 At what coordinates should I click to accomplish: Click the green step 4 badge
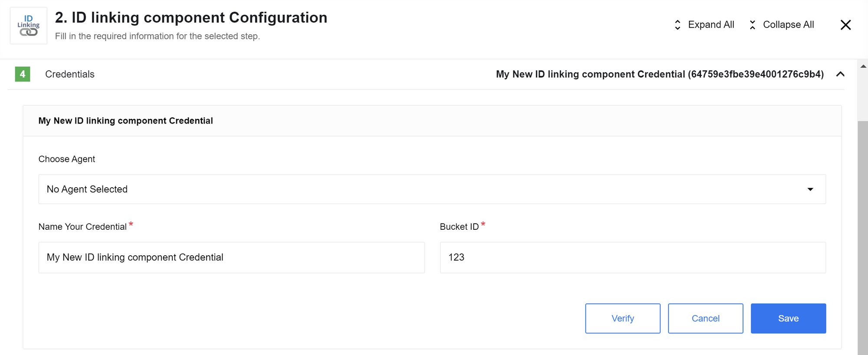[x=23, y=74]
